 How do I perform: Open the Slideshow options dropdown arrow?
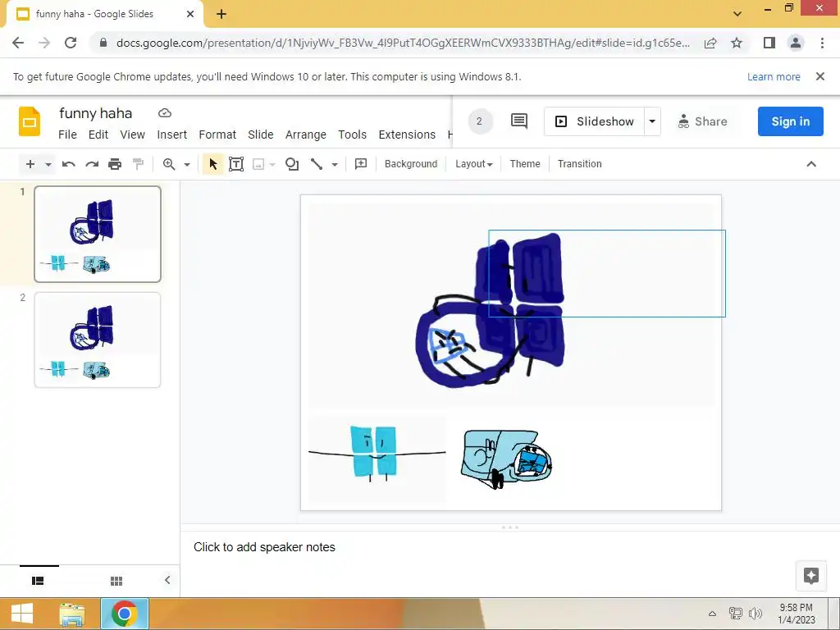click(652, 121)
